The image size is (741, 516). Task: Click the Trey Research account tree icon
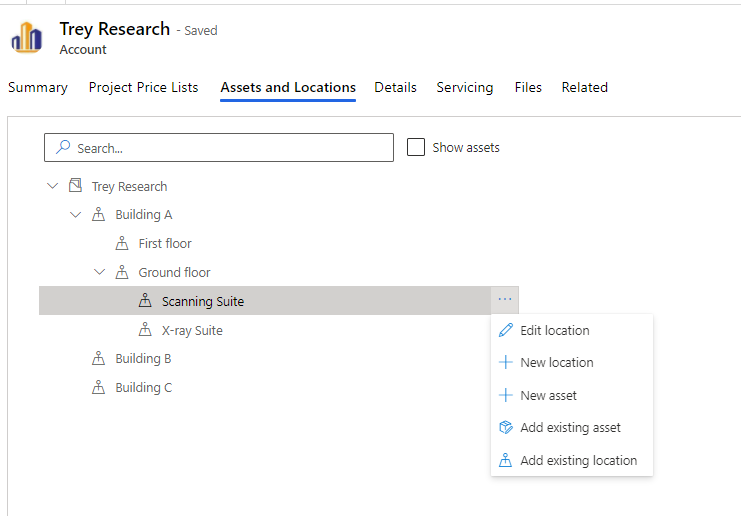tap(76, 185)
